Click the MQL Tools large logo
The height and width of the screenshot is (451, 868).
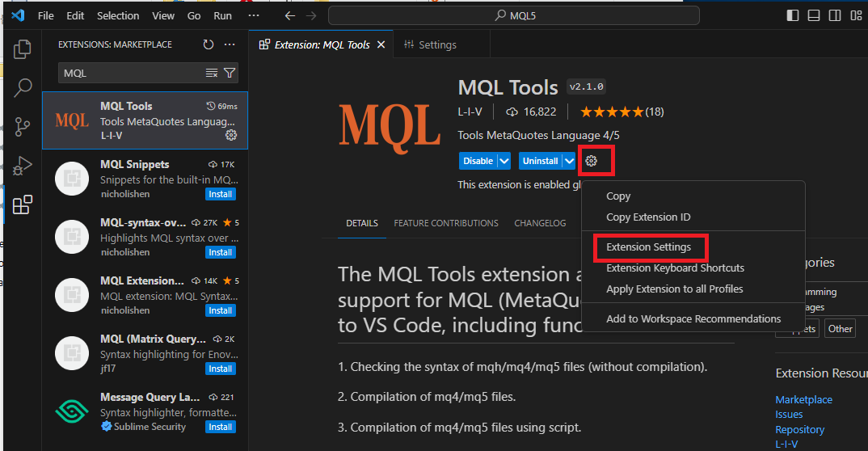click(x=390, y=129)
